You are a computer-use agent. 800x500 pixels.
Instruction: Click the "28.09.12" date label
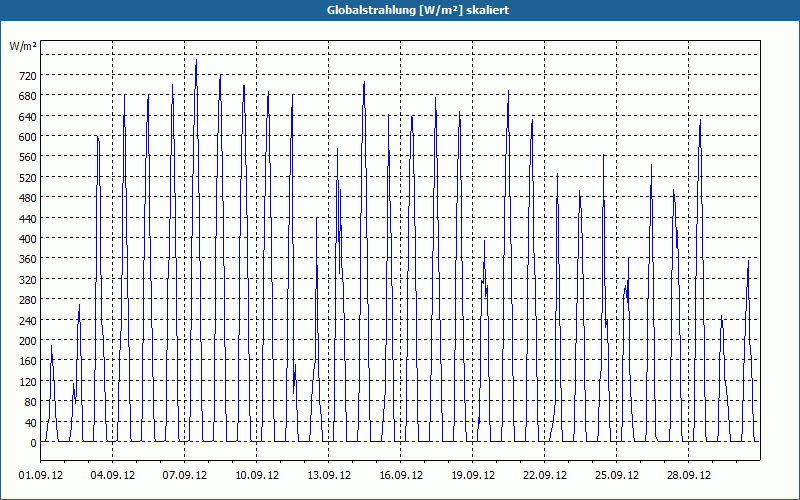pyautogui.click(x=688, y=476)
